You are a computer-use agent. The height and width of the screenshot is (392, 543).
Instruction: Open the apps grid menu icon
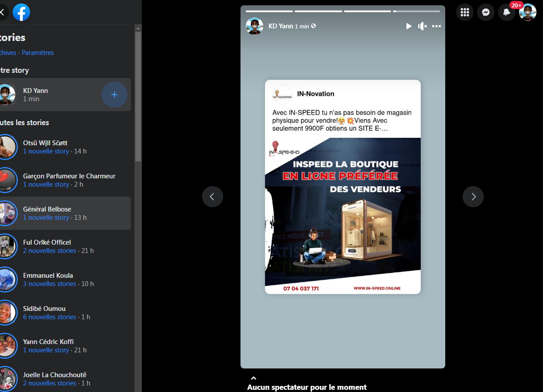point(464,12)
